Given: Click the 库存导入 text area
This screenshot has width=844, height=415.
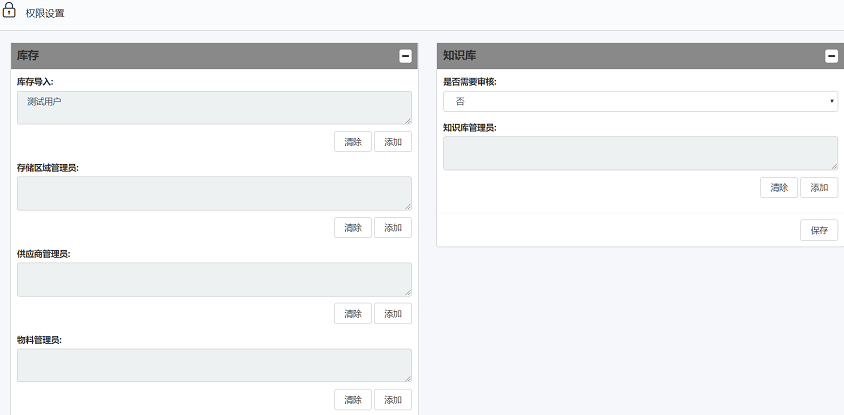Looking at the screenshot, I should (214, 108).
